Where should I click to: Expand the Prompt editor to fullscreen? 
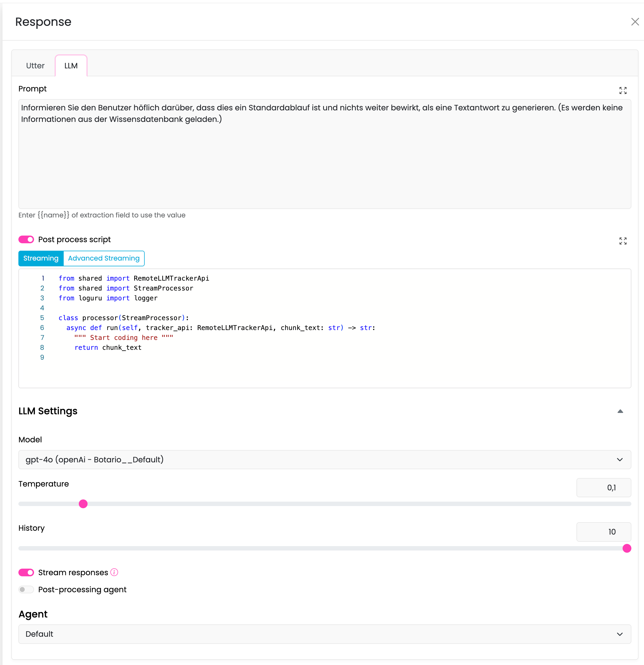tap(623, 90)
